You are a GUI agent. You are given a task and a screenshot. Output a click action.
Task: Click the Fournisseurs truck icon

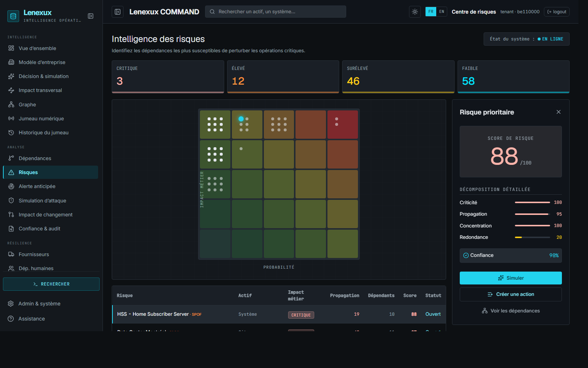coord(11,254)
